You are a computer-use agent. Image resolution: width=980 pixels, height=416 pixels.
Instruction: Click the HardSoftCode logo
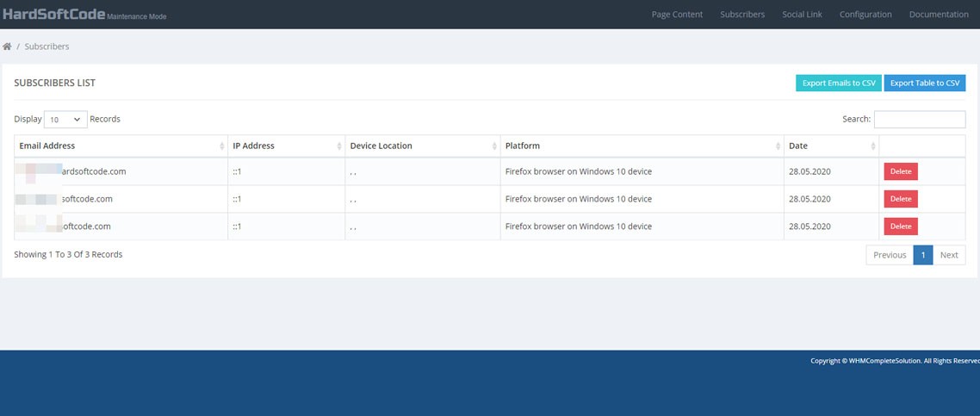pos(53,15)
